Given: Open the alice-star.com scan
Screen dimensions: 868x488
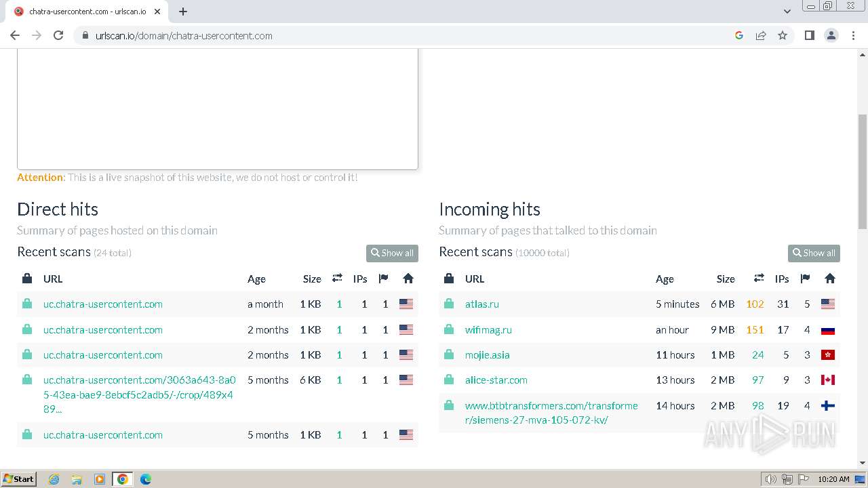Looking at the screenshot, I should point(496,380).
